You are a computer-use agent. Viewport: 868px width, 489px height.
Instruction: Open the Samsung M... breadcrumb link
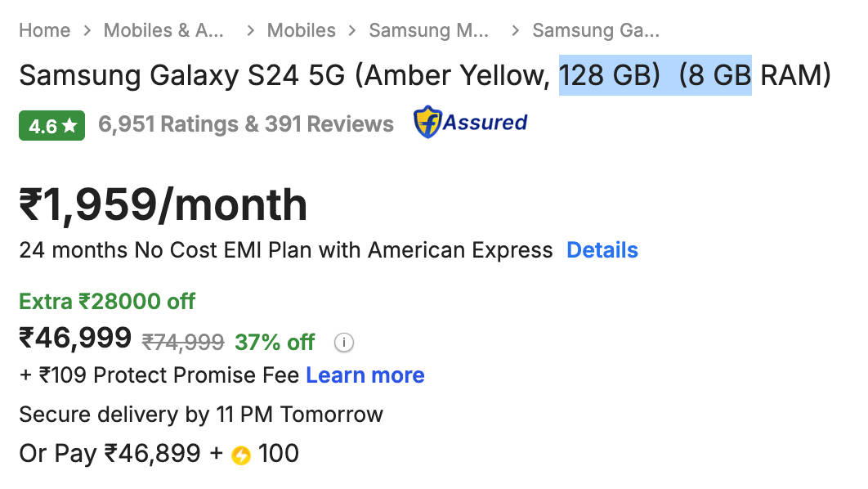click(x=429, y=31)
